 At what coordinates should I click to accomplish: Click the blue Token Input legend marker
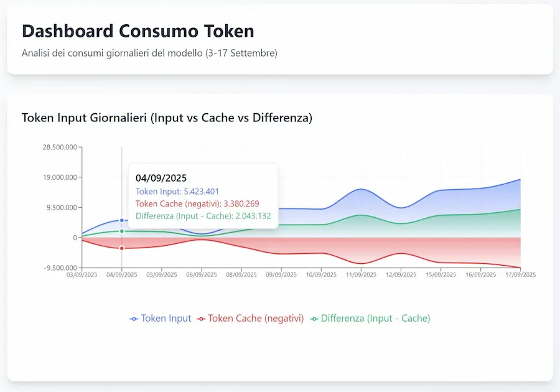point(134,319)
